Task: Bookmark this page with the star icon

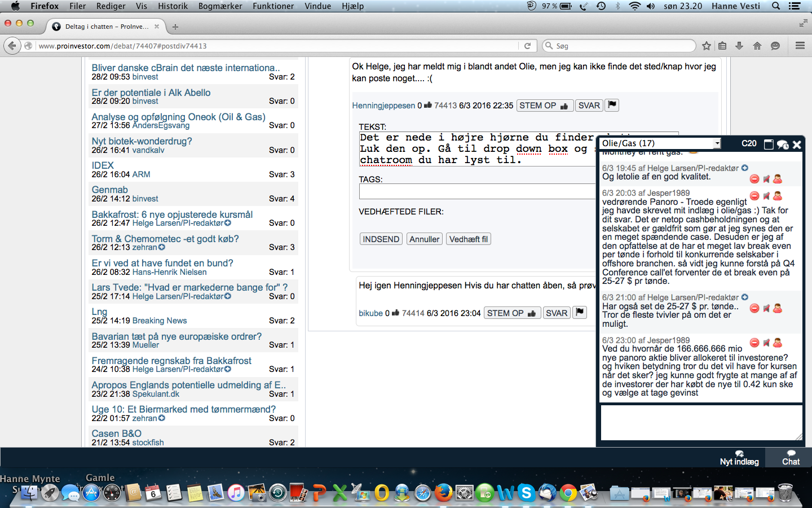Action: [707, 46]
